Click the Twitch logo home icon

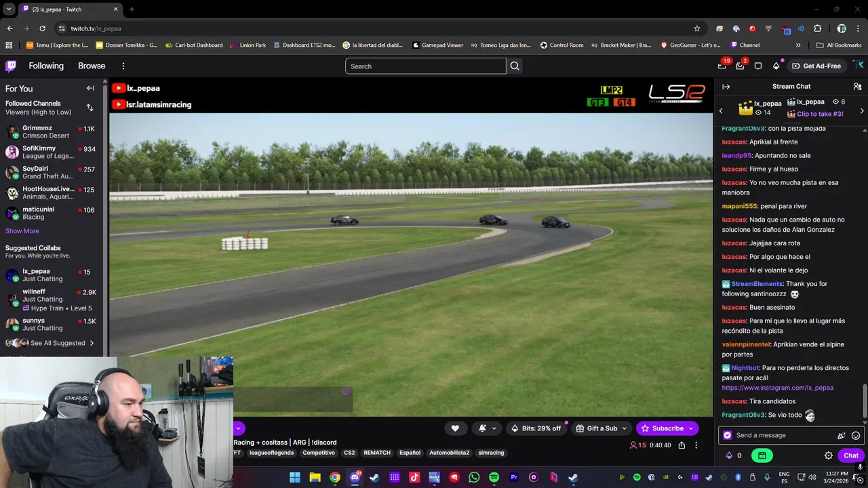(11, 66)
